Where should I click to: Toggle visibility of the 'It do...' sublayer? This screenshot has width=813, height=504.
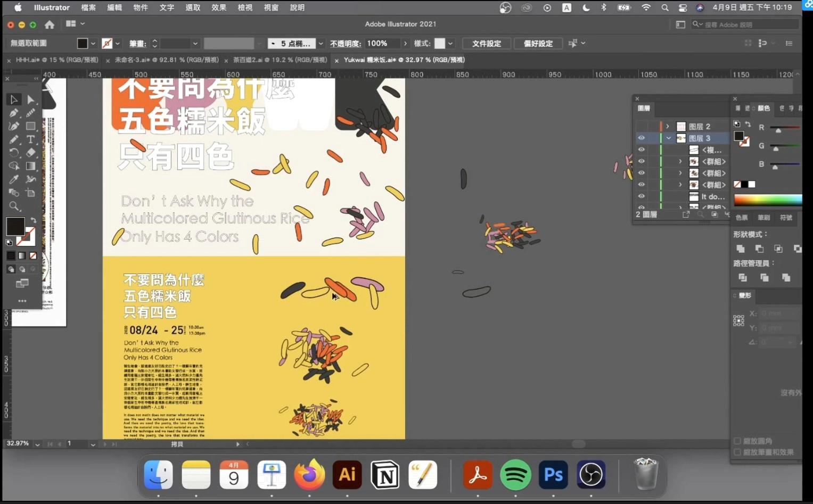tap(642, 196)
